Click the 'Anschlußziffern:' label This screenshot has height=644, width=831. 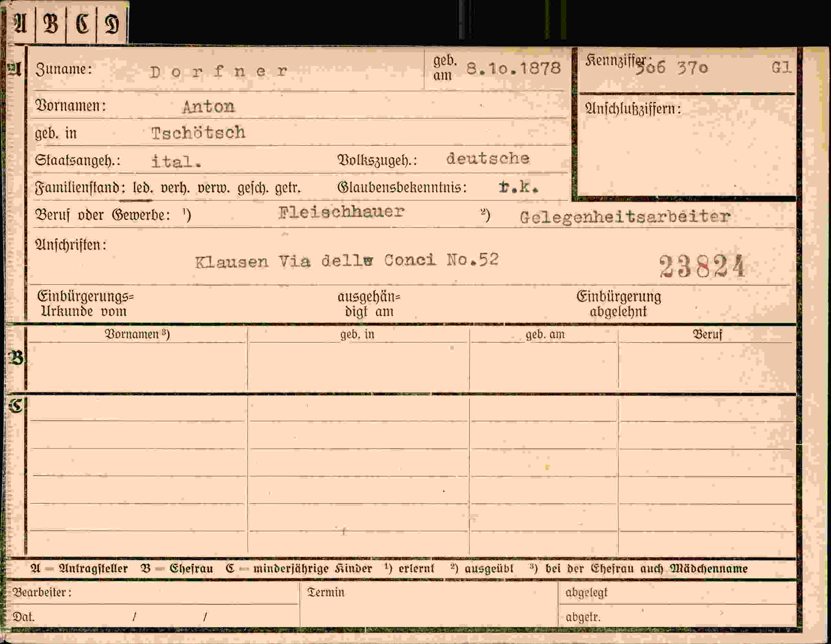[x=633, y=109]
